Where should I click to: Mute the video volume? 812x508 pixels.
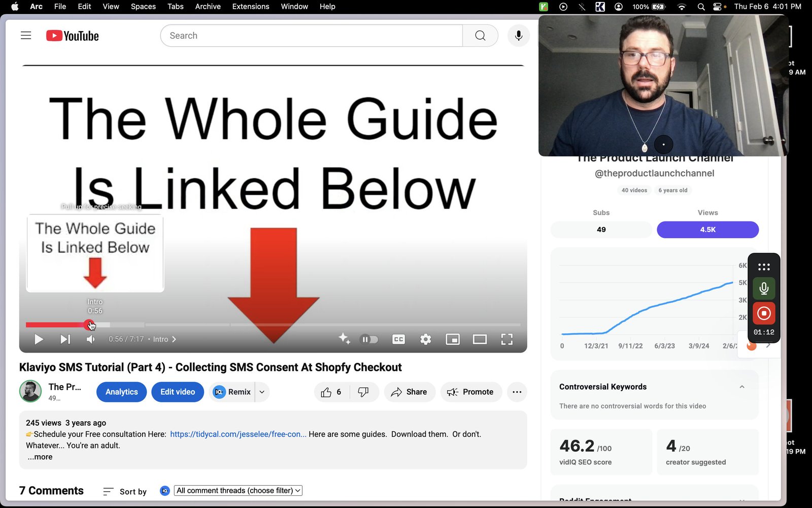tap(91, 339)
